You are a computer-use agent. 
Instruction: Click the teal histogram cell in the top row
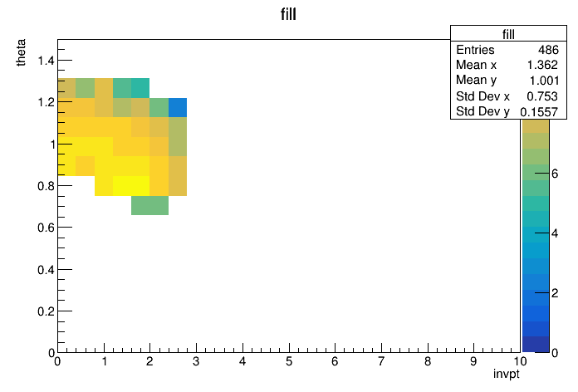pos(140,88)
